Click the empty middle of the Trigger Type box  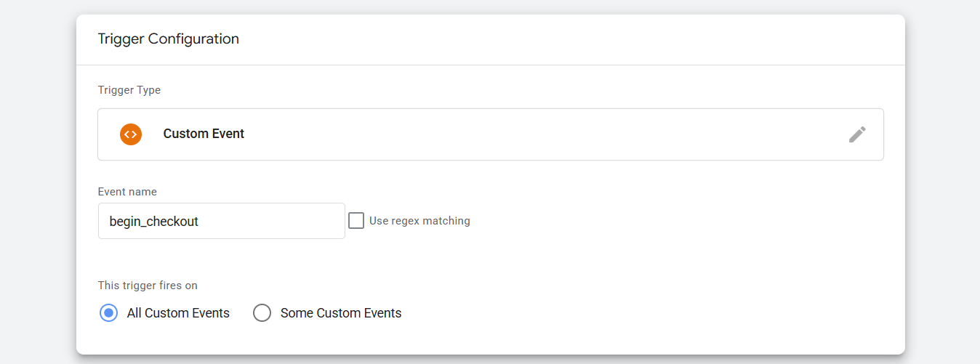tap(509, 134)
